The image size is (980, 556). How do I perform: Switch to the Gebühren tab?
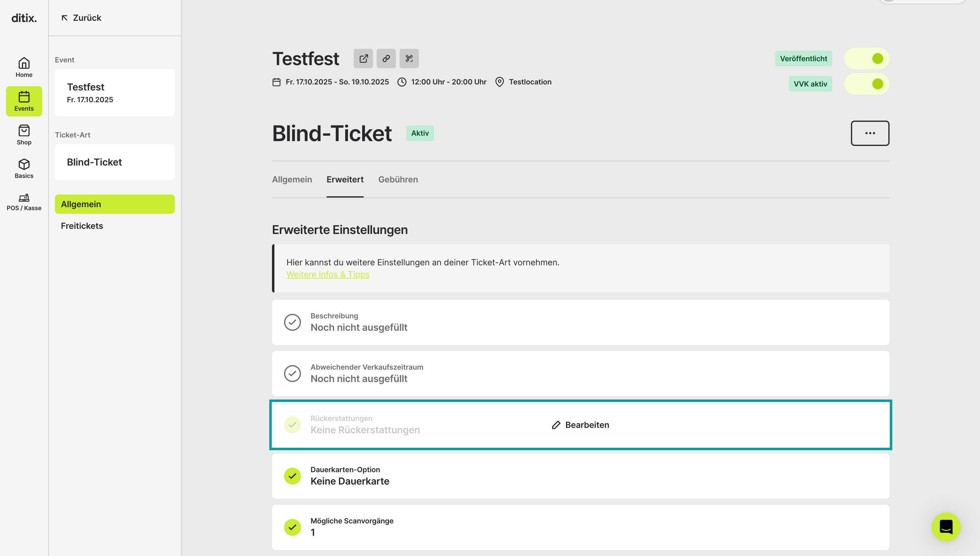point(398,179)
